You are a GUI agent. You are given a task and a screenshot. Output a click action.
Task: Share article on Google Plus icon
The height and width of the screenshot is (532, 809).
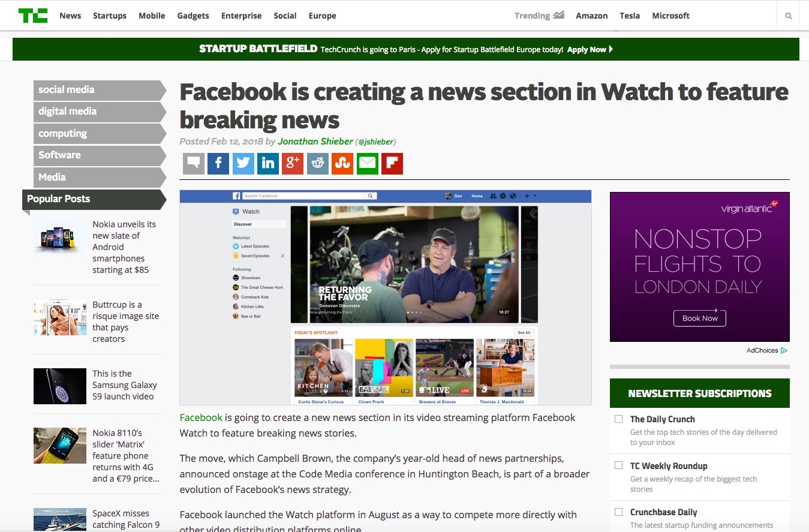click(x=293, y=163)
